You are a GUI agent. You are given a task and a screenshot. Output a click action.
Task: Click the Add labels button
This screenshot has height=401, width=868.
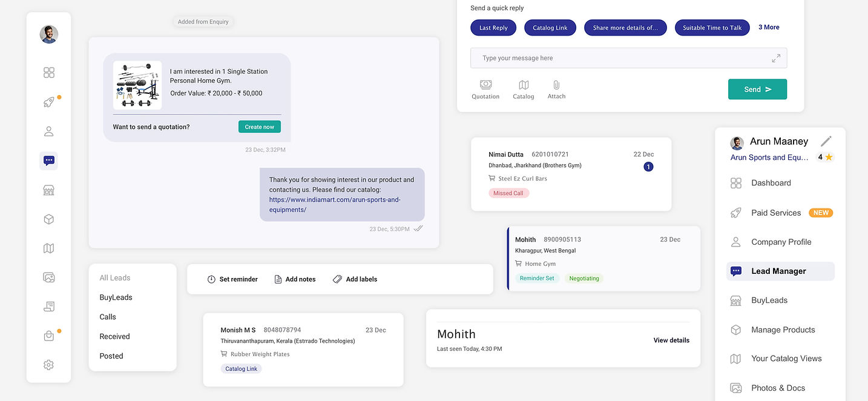[x=355, y=279]
